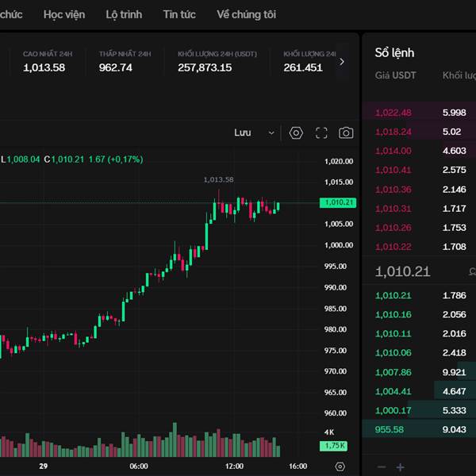Click the Giá USDT column header
The width and height of the screenshot is (476, 476).
393,75
